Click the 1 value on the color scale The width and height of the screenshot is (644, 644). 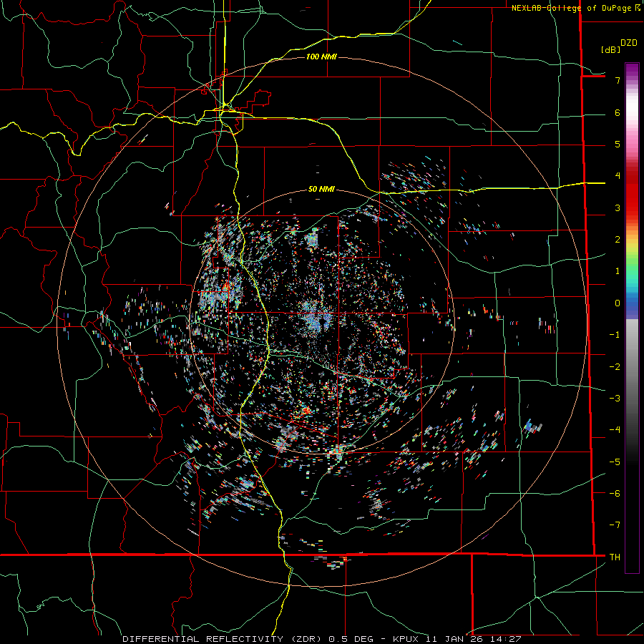[618, 271]
